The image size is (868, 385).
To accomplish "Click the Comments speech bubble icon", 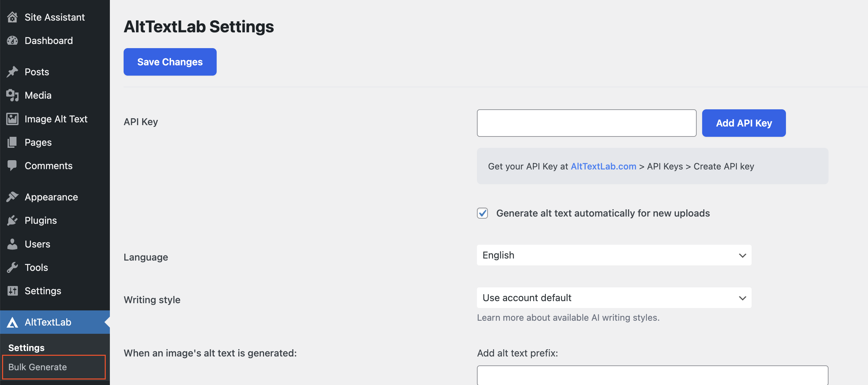I will [12, 166].
